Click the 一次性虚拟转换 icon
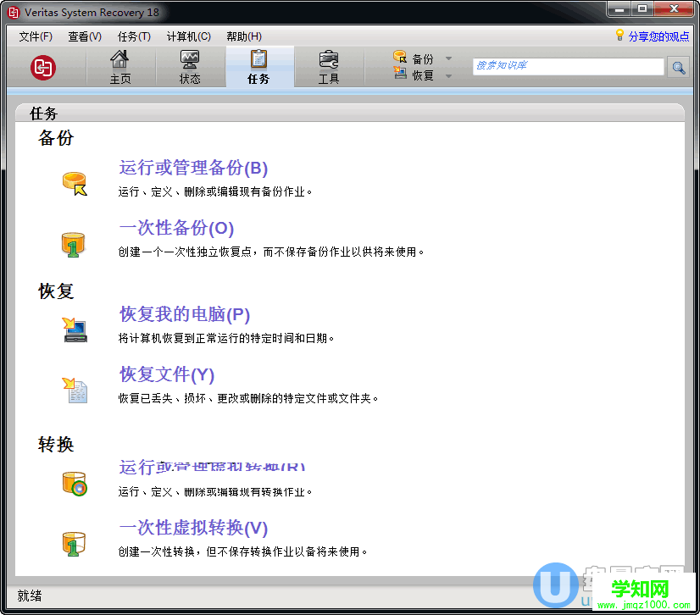700x615 pixels. click(75, 543)
